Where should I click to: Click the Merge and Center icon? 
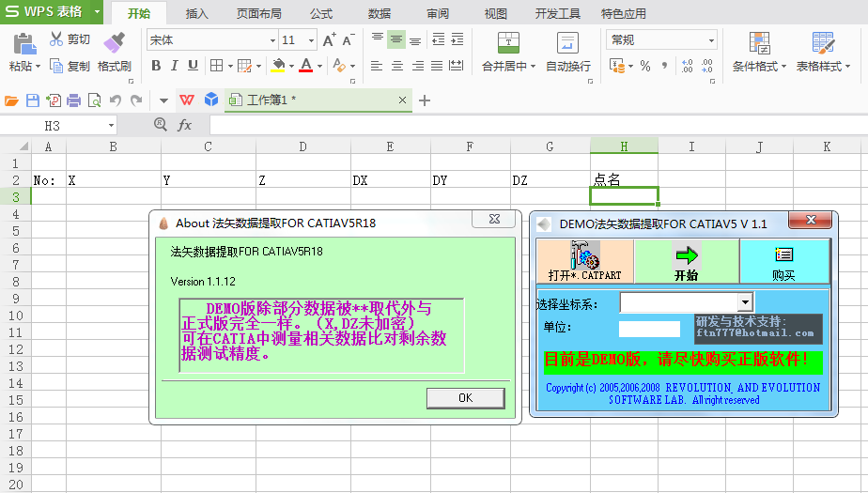tap(508, 42)
